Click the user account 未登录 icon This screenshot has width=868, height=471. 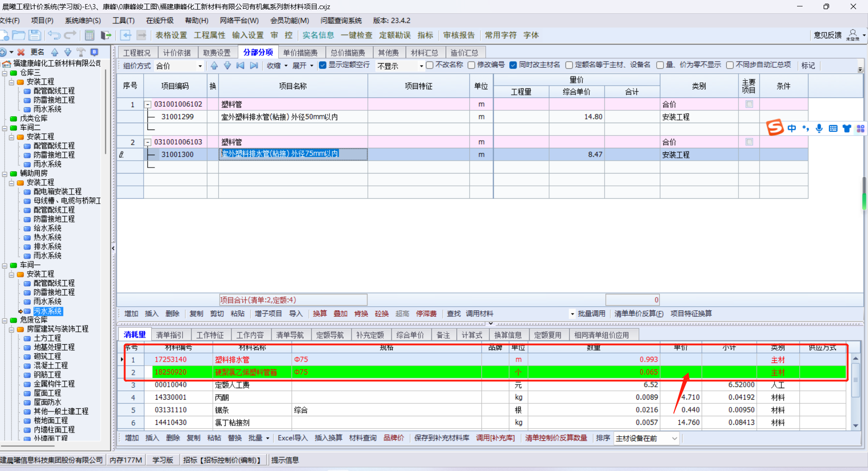[853, 35]
